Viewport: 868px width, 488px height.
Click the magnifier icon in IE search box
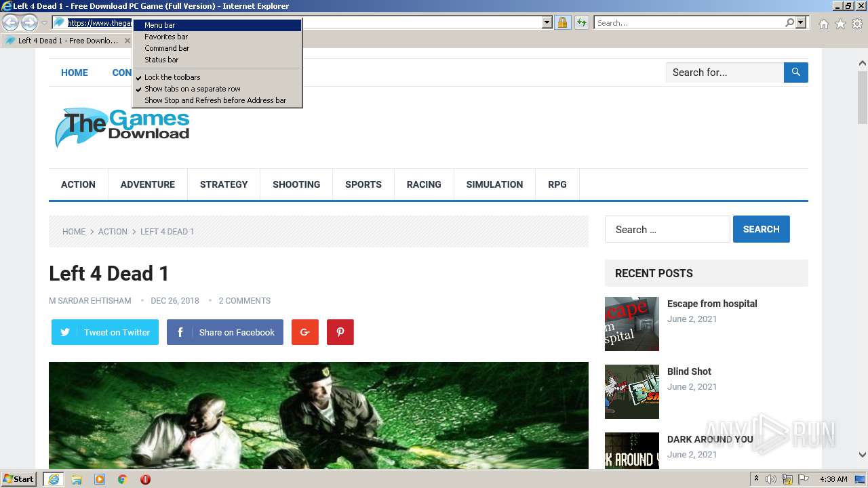(789, 22)
